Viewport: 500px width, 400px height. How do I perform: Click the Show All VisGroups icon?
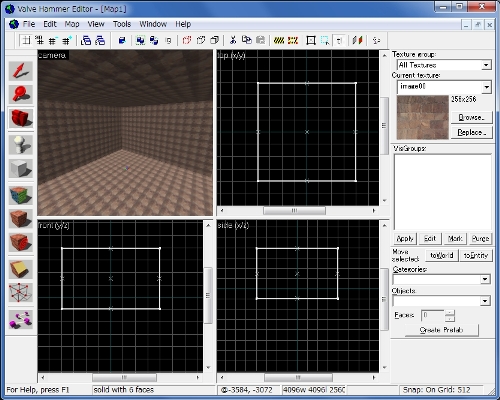pos(215,41)
